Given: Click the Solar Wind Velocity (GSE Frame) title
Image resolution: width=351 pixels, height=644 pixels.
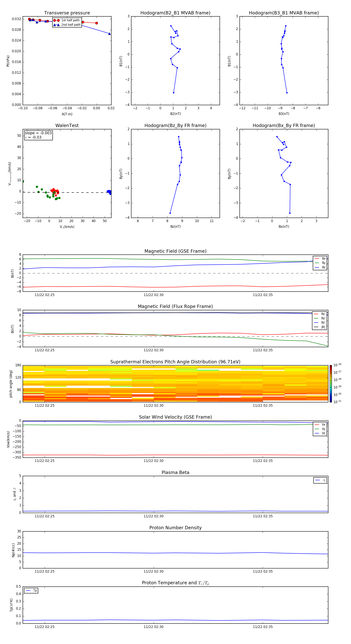Looking at the screenshot, I should tap(175, 417).
